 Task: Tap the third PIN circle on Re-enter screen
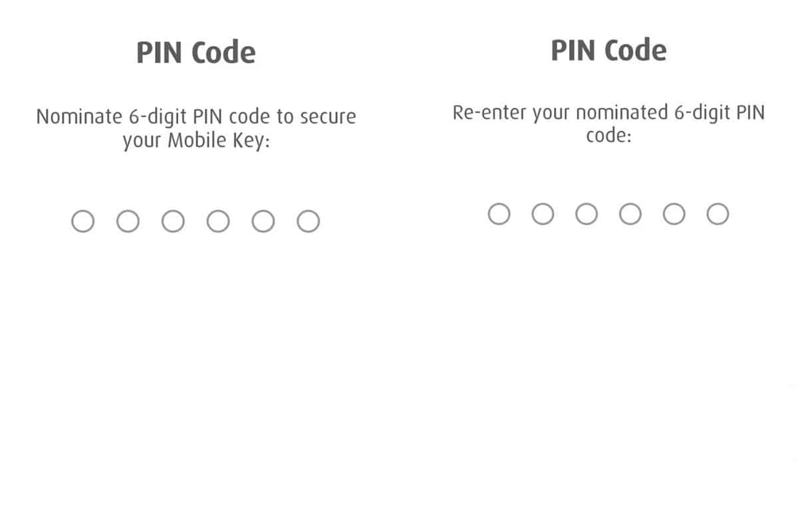(587, 214)
